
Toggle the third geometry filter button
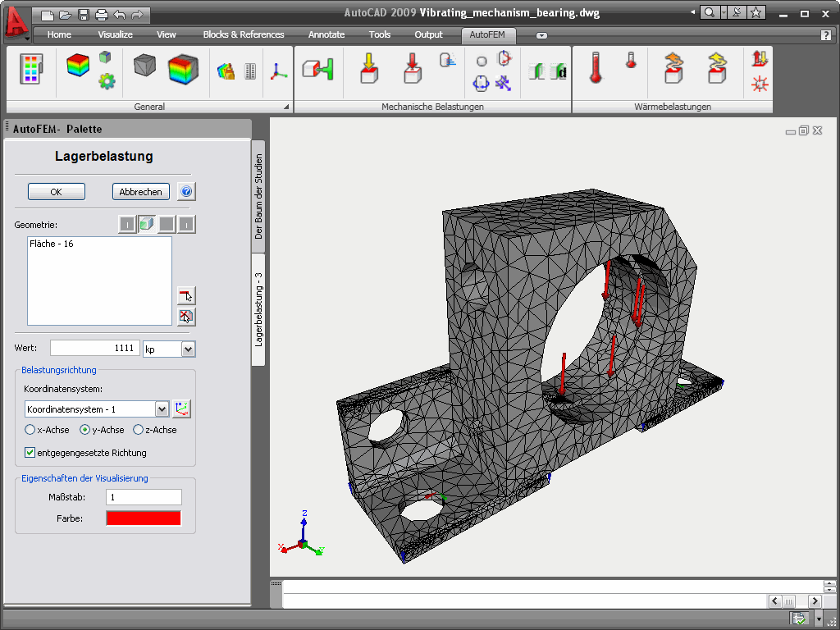(167, 224)
